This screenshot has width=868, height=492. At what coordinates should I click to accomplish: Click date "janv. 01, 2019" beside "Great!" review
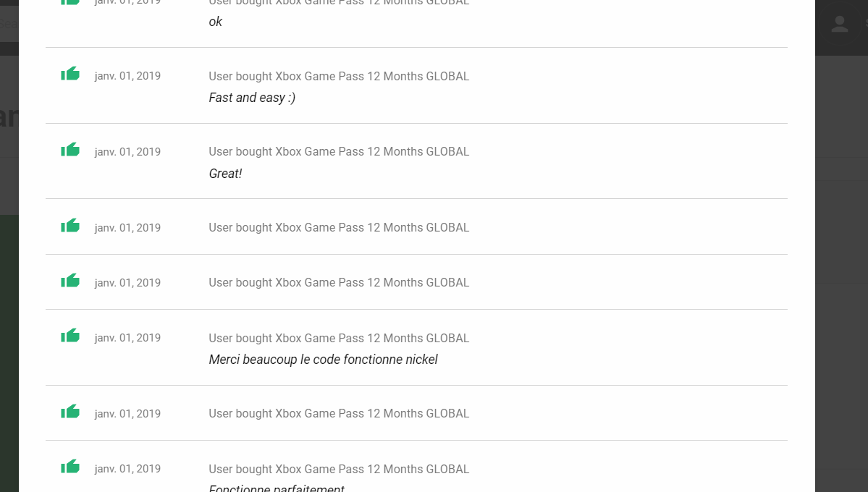click(127, 152)
